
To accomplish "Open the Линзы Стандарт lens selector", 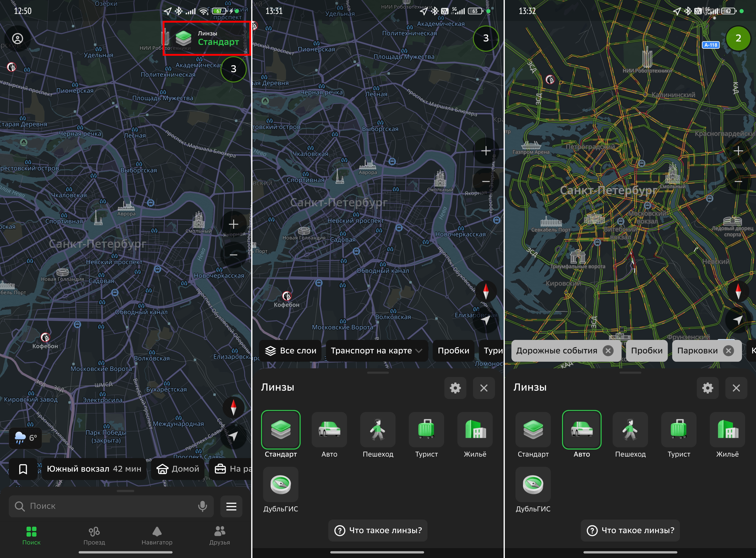I will (207, 38).
